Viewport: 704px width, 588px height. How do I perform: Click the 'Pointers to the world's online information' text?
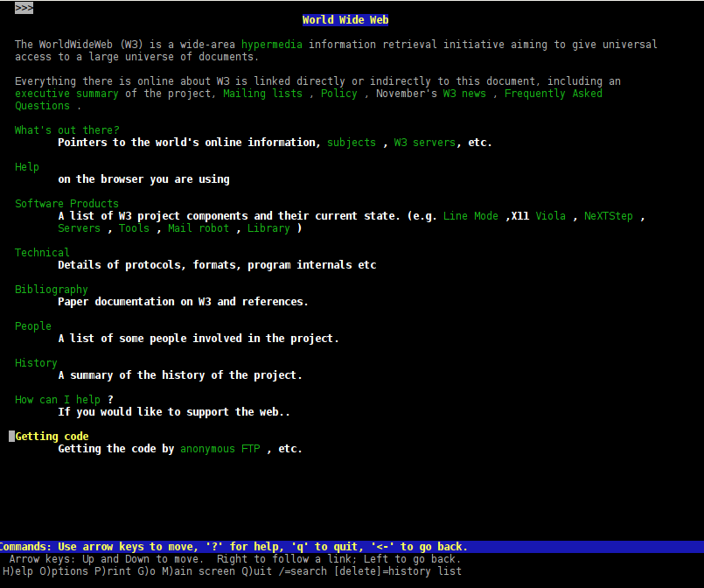point(189,143)
